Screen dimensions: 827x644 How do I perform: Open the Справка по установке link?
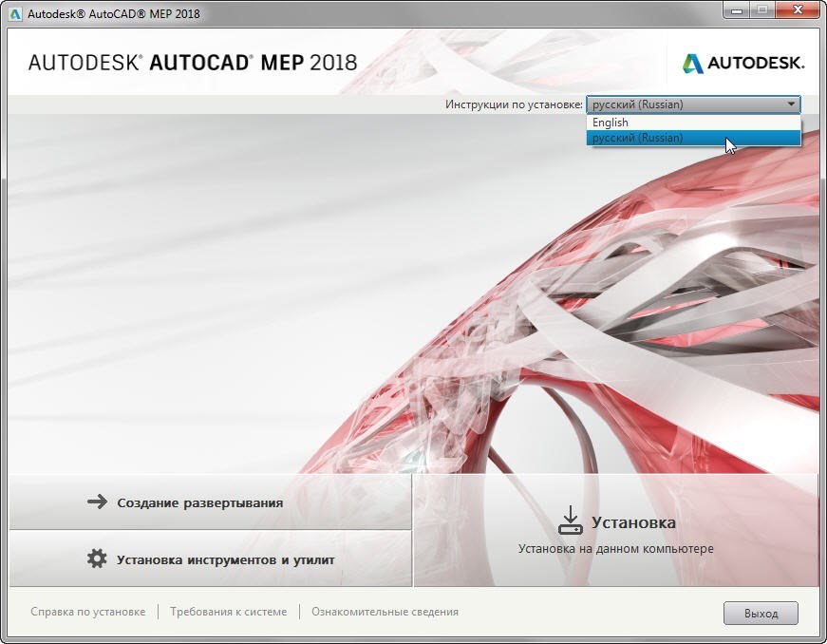(x=88, y=612)
